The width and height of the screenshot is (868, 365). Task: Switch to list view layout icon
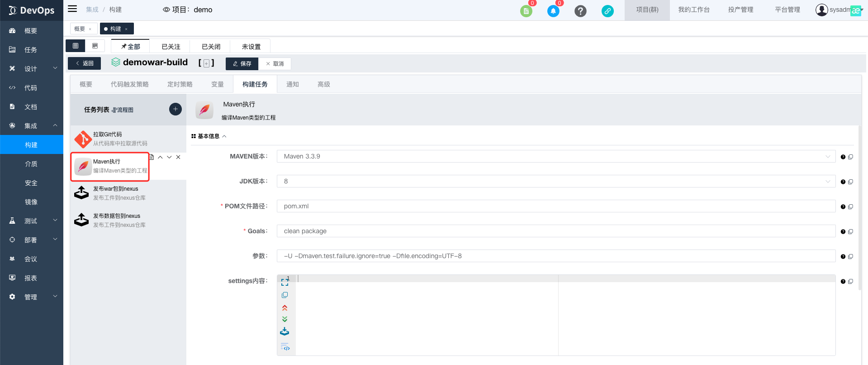point(76,46)
